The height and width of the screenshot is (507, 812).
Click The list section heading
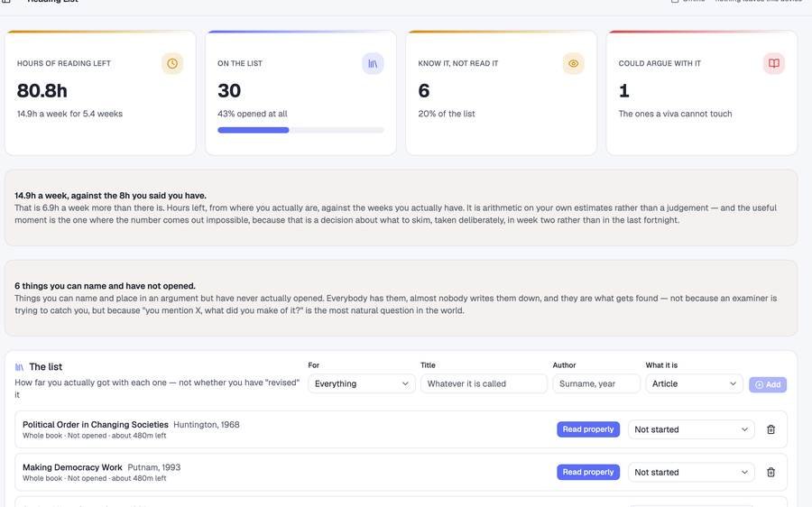[x=46, y=366]
